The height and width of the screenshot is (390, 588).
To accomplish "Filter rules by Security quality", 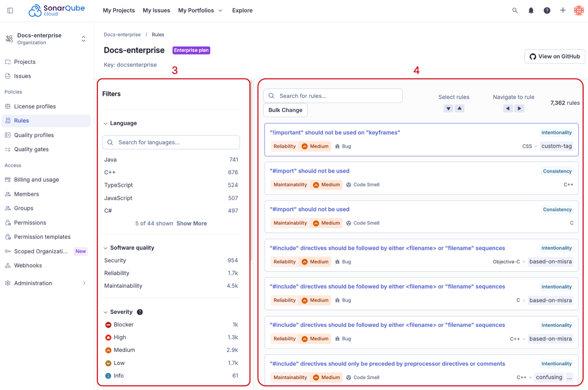I will tap(171, 260).
